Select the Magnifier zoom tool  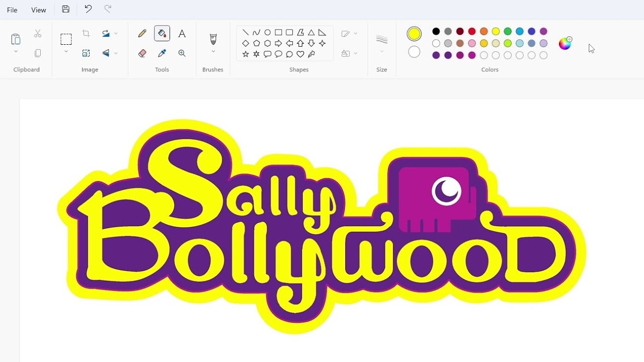click(182, 53)
